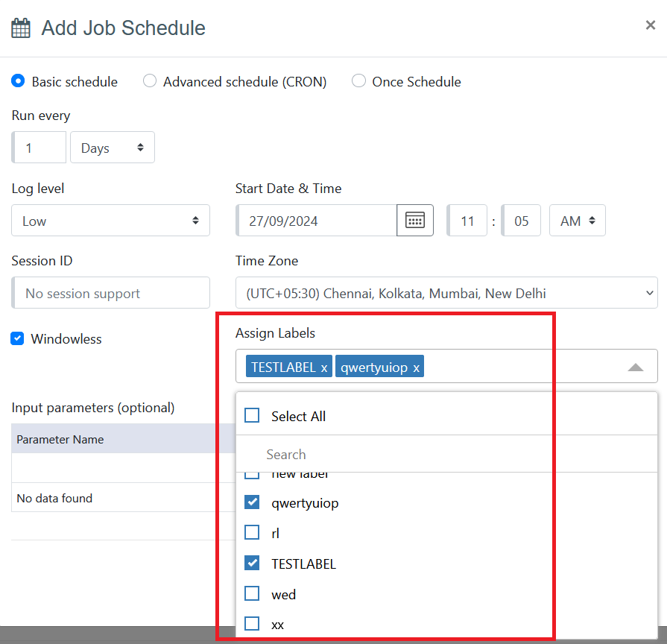Check the xx label checkbox
This screenshot has width=667, height=644.
pos(252,624)
